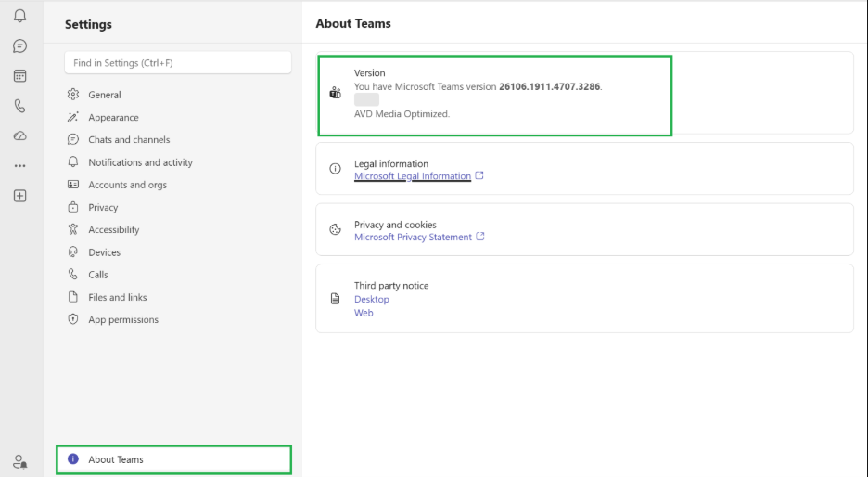Open Desktop third party notice
The height and width of the screenshot is (477, 868).
[x=372, y=299]
